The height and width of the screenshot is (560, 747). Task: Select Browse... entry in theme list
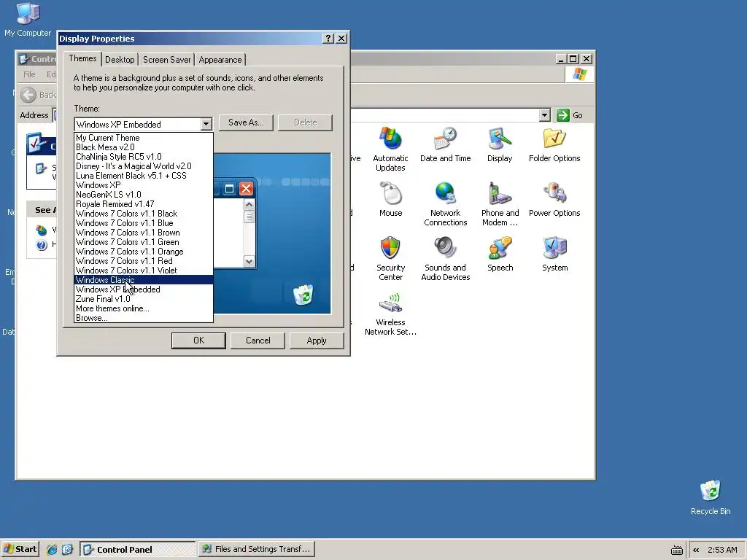(x=144, y=318)
